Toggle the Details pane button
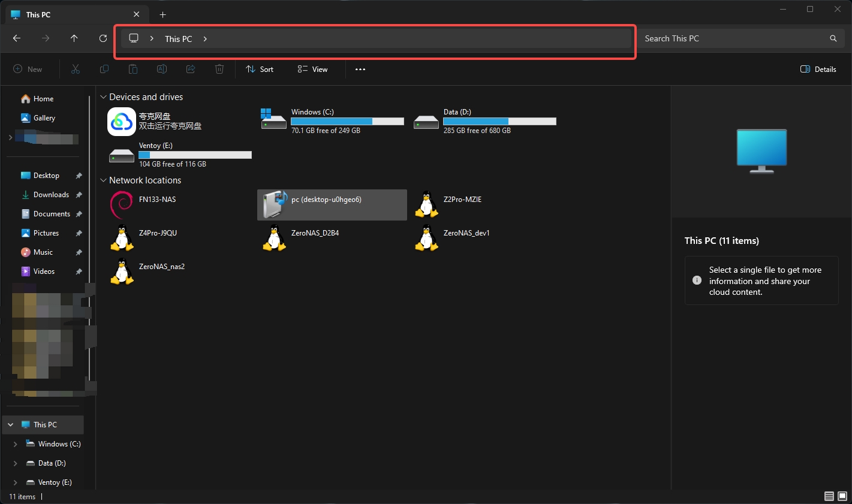This screenshot has height=504, width=852. tap(818, 70)
